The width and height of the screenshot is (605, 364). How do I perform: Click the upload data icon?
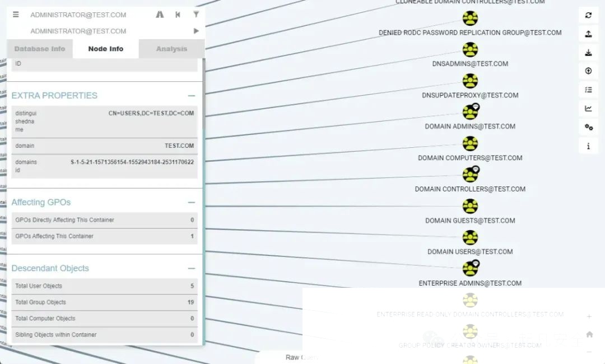pyautogui.click(x=588, y=71)
